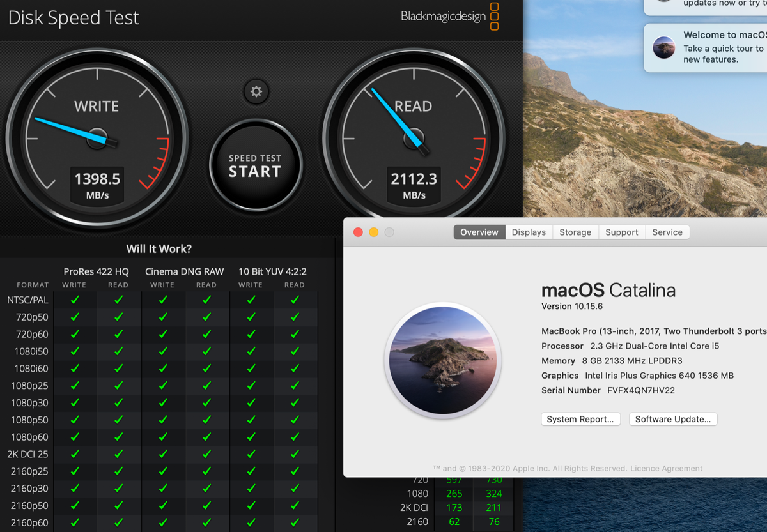Screen dimensions: 767x532
Task: Click the Processor 2.3 GHz Dual-Core line
Action: [x=630, y=346]
